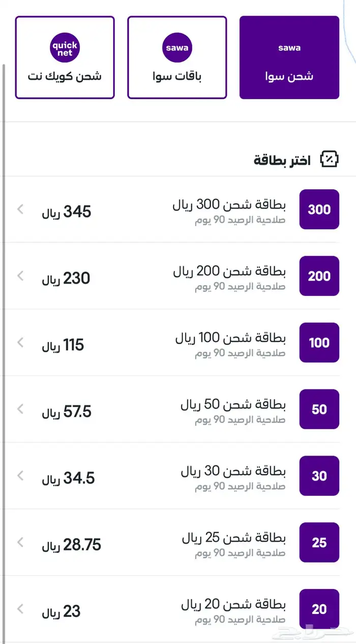This screenshot has width=356, height=644.
Task: Tap the sawa logo on باقات سوا tab
Action: coord(177,47)
